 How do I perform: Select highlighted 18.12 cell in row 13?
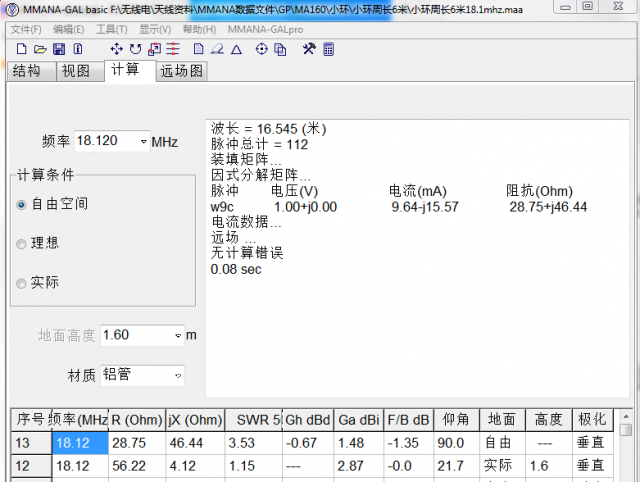pos(80,443)
